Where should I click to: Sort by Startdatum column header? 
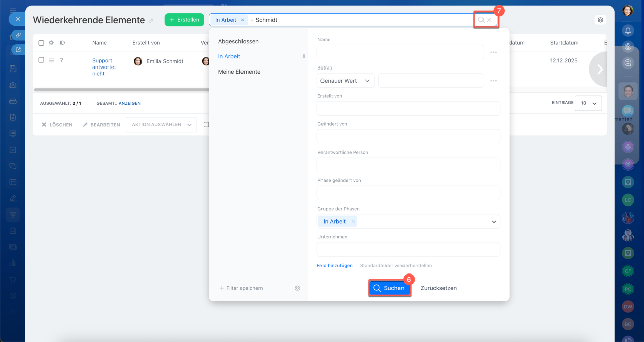[564, 43]
